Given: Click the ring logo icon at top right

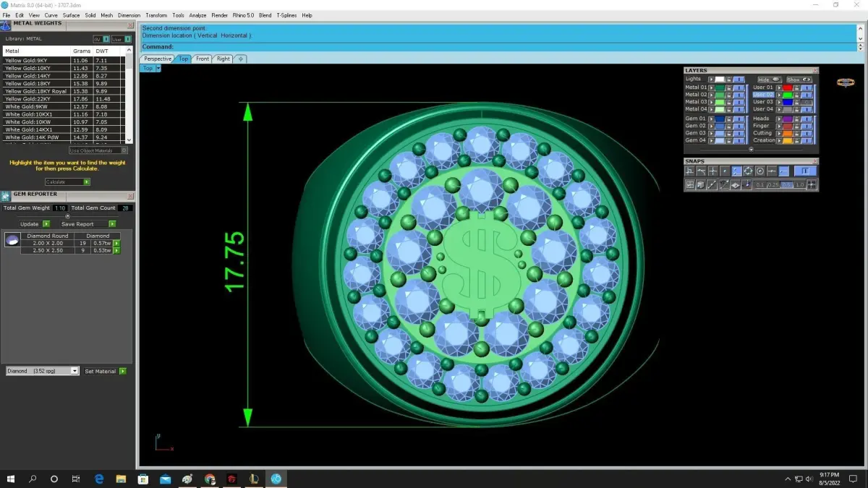Looking at the screenshot, I should [x=846, y=82].
